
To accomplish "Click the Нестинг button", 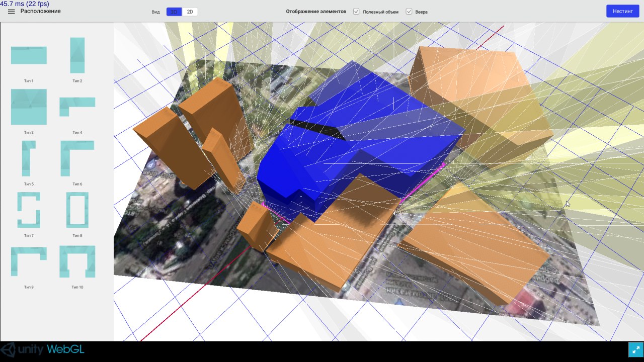I will 622,11.
